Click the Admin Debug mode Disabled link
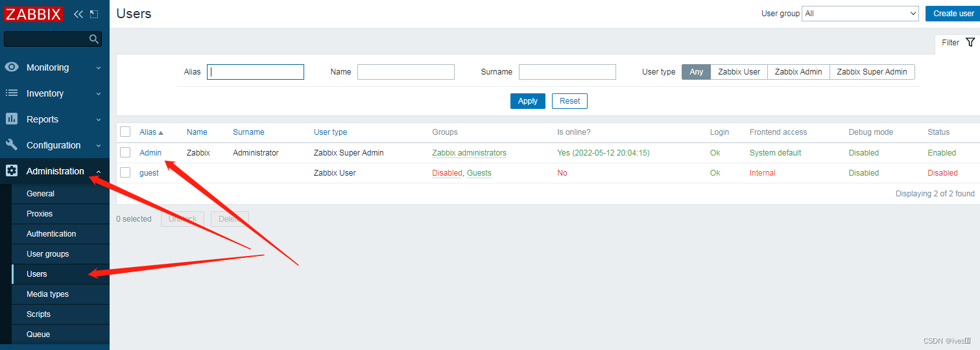The width and height of the screenshot is (980, 350). (x=864, y=153)
